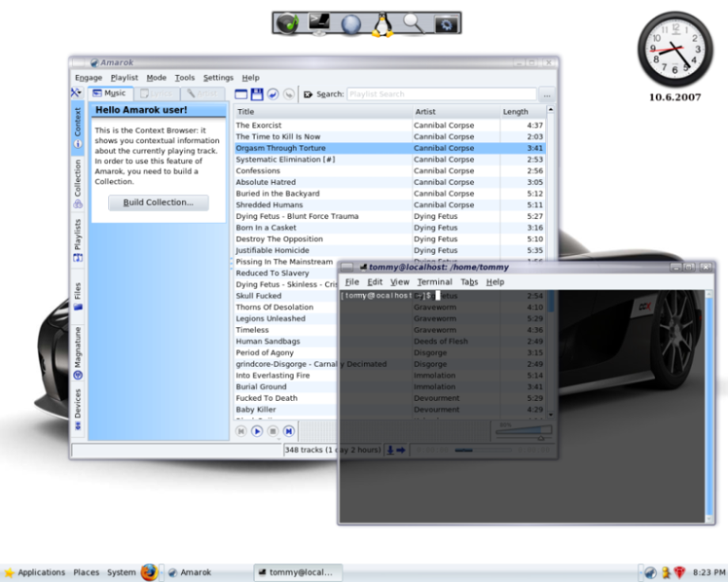
Task: Open the terminal File menu
Action: coord(352,282)
